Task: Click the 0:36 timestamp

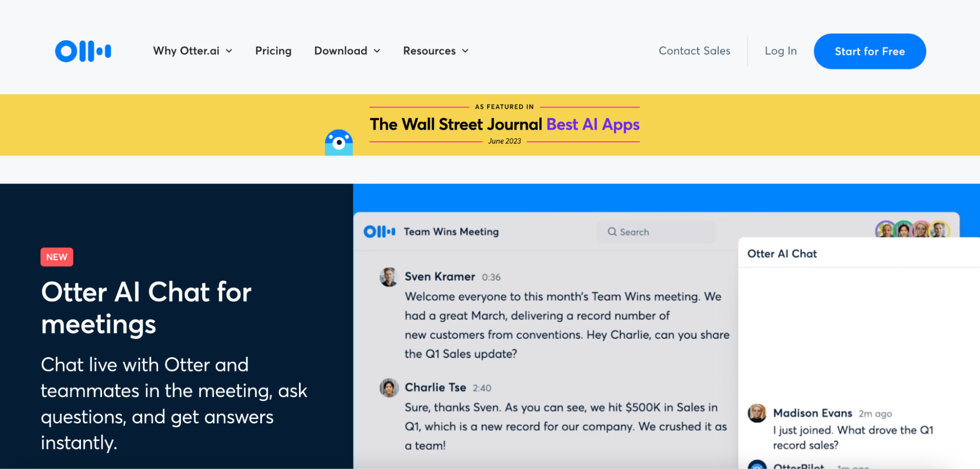Action: (491, 277)
